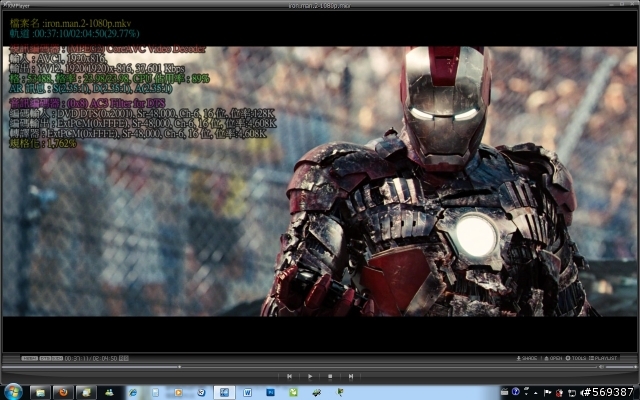Click the red security tray icon
The height and width of the screenshot is (400, 640).
pyautogui.click(x=559, y=393)
